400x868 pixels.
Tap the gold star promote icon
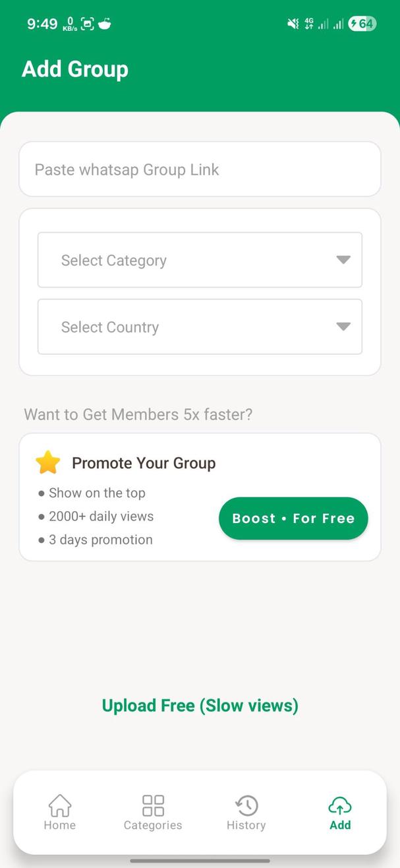point(48,463)
